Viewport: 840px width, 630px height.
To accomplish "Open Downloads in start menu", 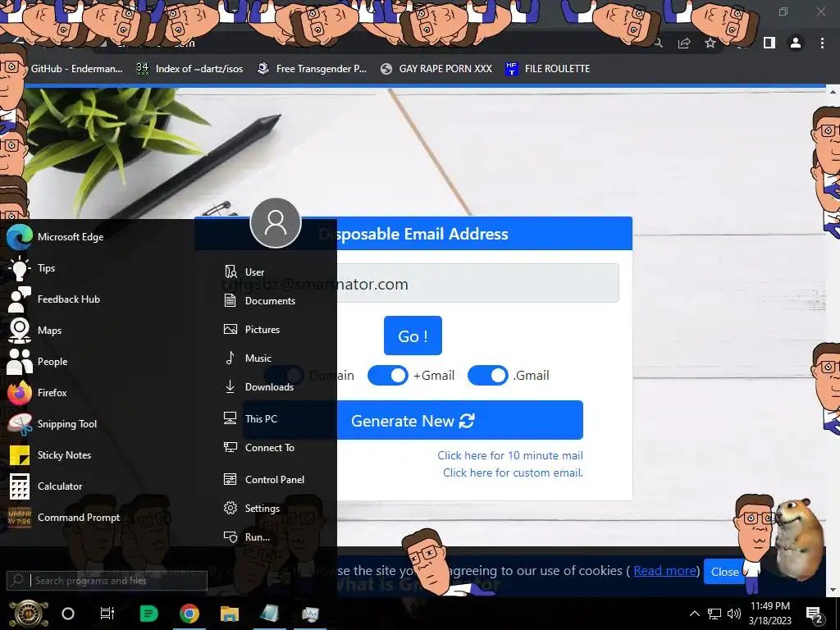I will (x=258, y=387).
